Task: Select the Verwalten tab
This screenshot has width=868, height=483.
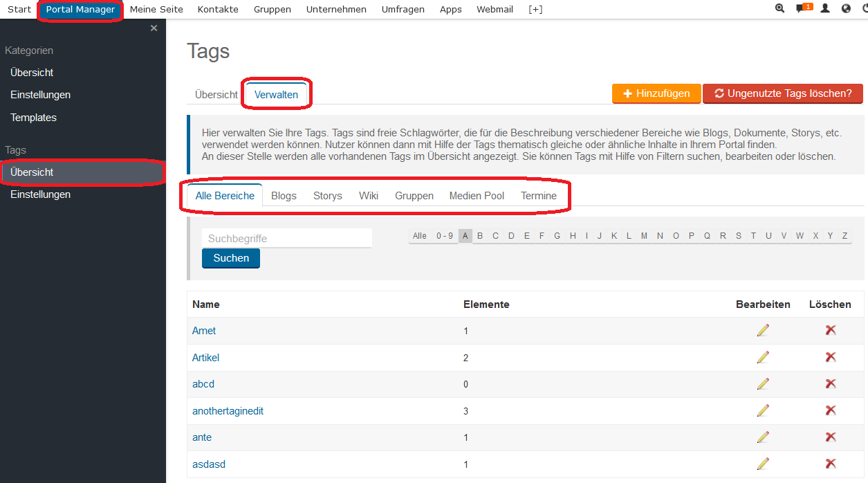Action: click(x=276, y=94)
